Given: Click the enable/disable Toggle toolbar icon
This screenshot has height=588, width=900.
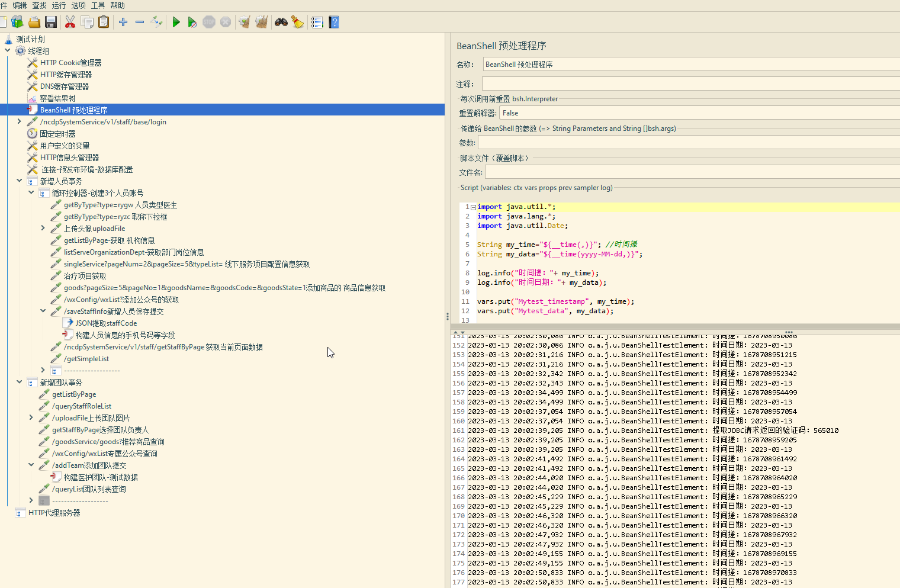Looking at the screenshot, I should pos(156,23).
